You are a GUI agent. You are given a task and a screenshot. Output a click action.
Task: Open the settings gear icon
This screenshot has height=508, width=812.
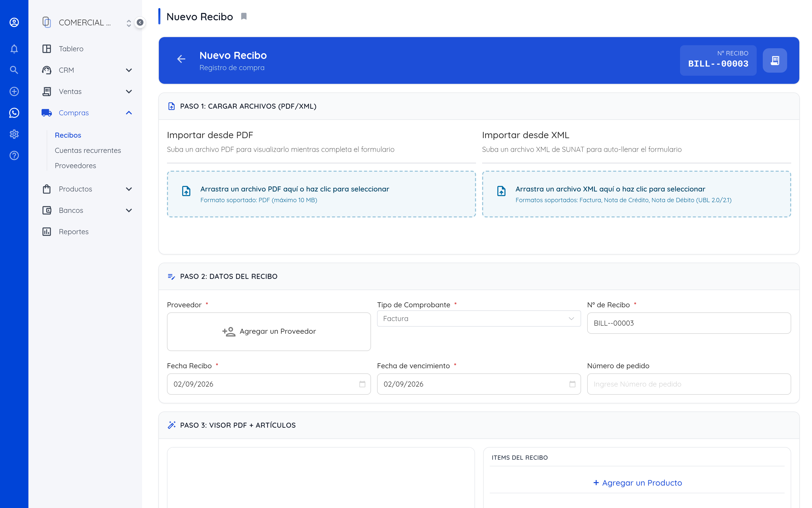pyautogui.click(x=14, y=134)
